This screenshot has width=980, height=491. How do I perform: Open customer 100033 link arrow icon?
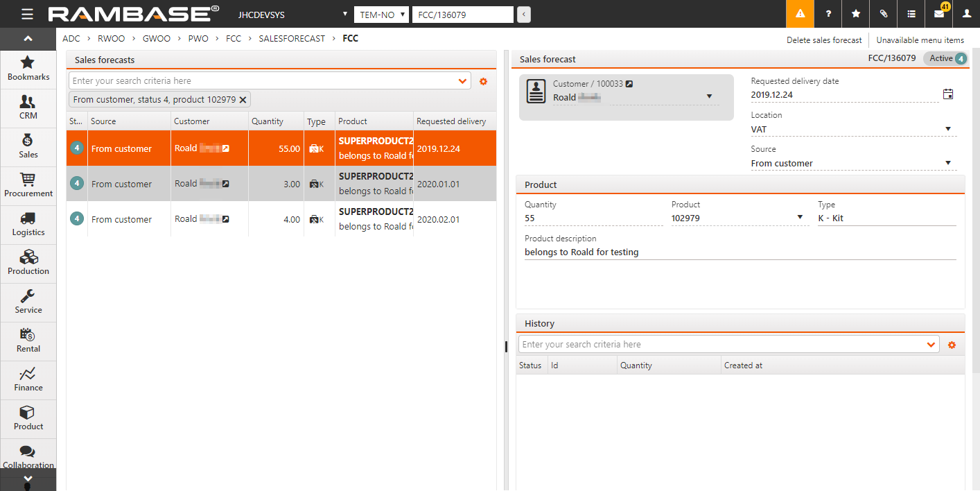pyautogui.click(x=629, y=84)
